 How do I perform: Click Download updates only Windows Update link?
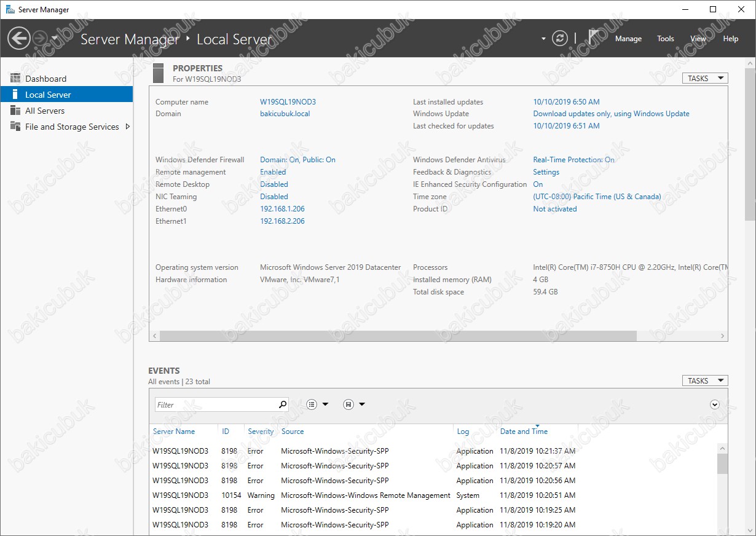pyautogui.click(x=611, y=114)
